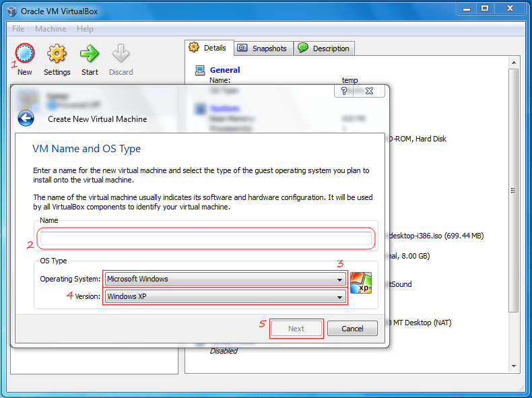Click the green Start arrow icon
The image size is (532, 398).
(x=90, y=53)
